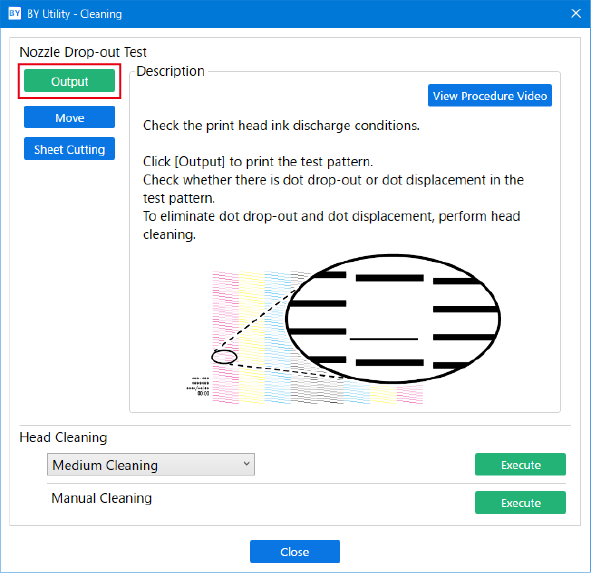This screenshot has height=573, width=591.
Task: Click the magnified nozzle lines ellipse illustration
Action: [x=393, y=319]
